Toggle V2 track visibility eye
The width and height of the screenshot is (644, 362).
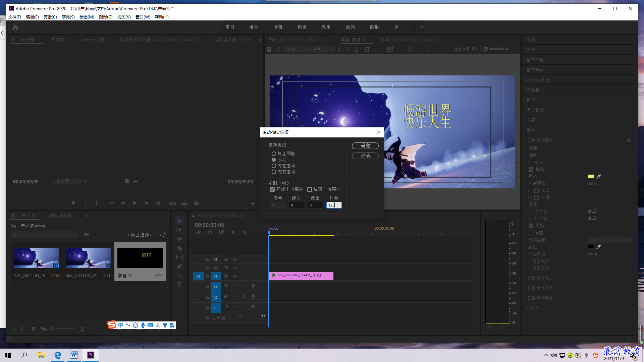click(235, 268)
